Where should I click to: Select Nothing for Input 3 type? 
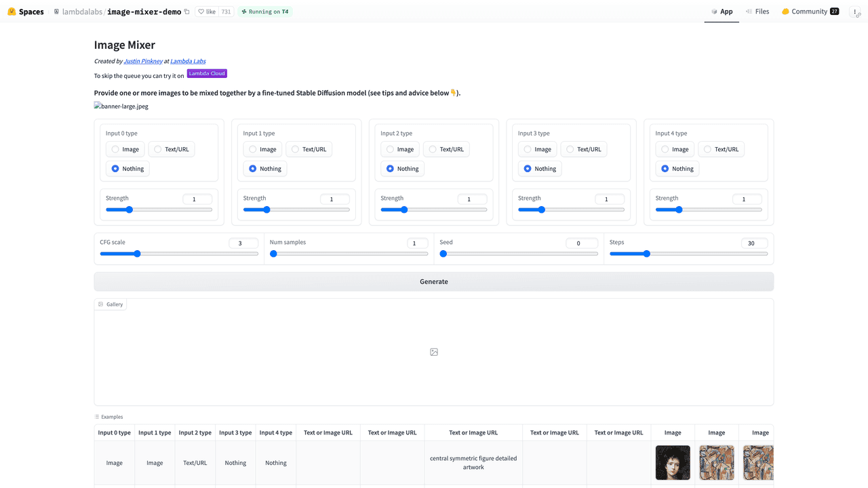[540, 169]
